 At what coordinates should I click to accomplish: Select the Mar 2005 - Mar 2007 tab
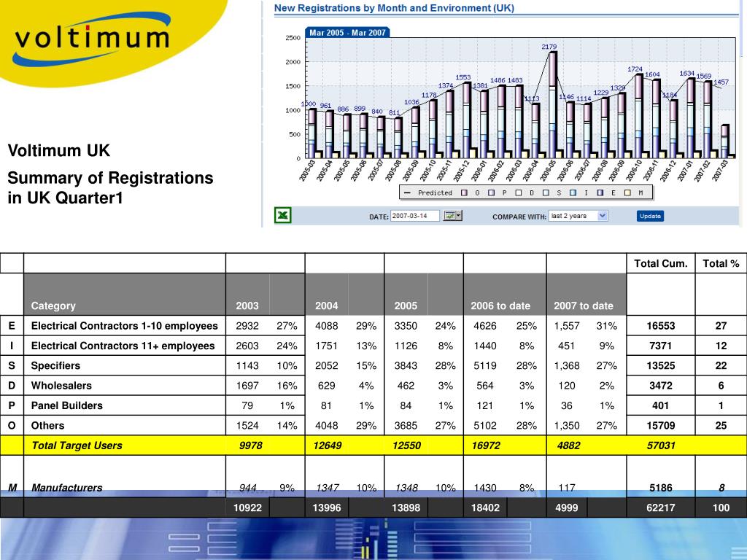(347, 32)
